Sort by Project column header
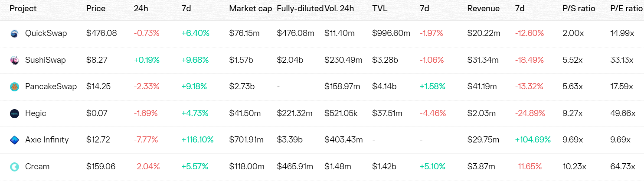Screen dimensions: 644x181 (x=23, y=9)
